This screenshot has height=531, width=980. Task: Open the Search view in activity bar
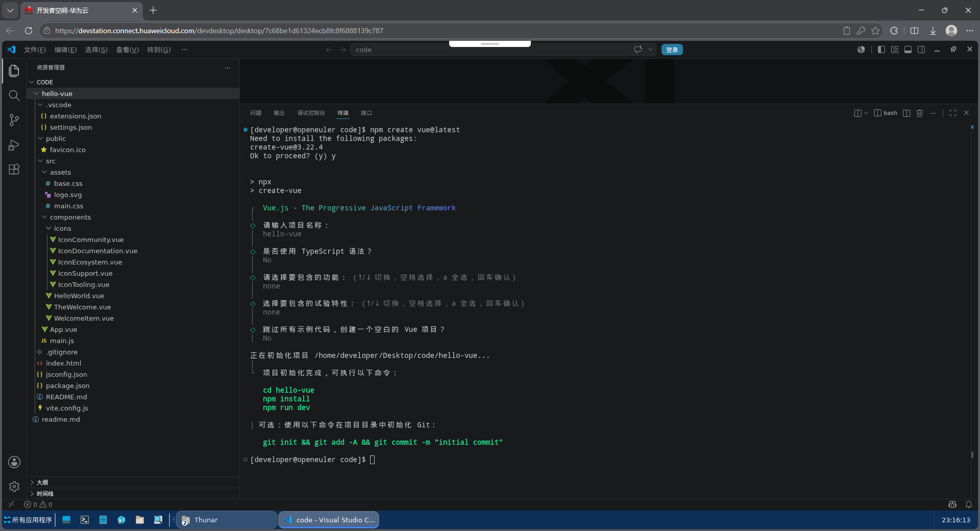pyautogui.click(x=14, y=95)
